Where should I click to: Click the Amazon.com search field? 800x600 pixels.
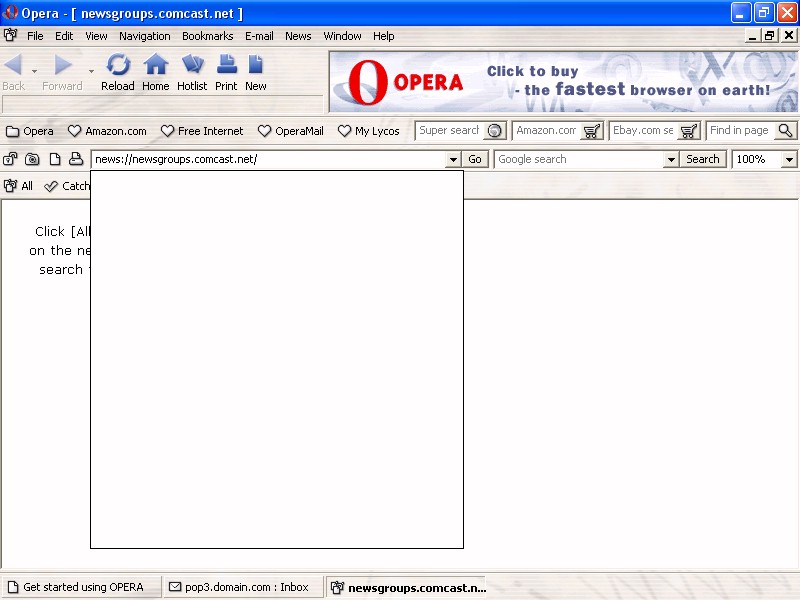click(x=546, y=131)
